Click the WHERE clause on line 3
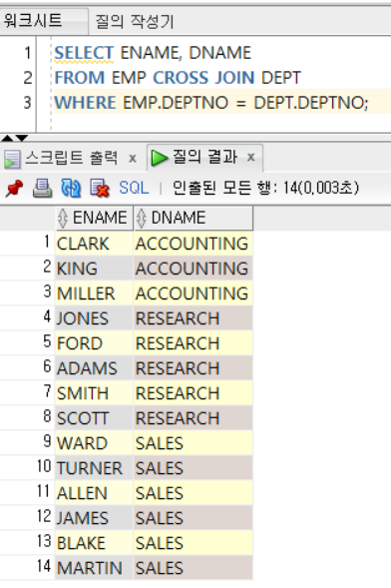391x588 pixels. click(x=211, y=103)
